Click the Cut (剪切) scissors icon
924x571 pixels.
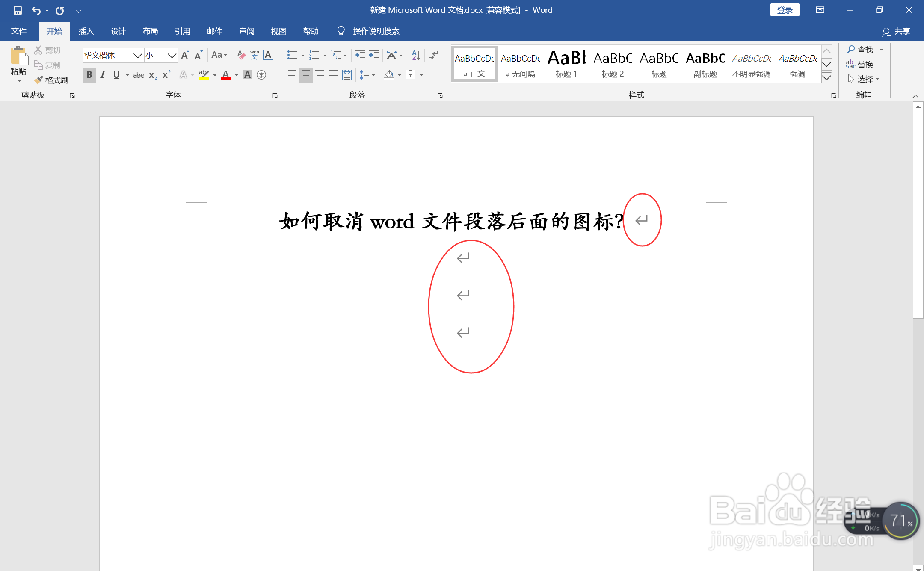[x=38, y=50]
